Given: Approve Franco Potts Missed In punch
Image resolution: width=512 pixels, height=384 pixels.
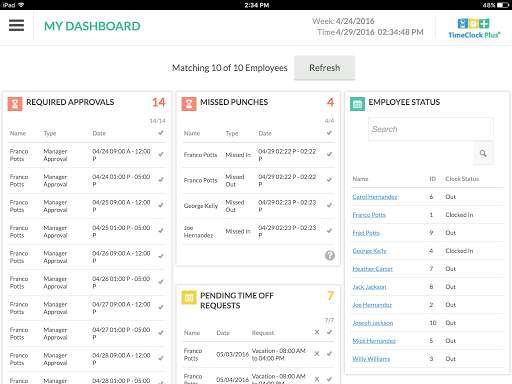Looking at the screenshot, I should [x=329, y=154].
